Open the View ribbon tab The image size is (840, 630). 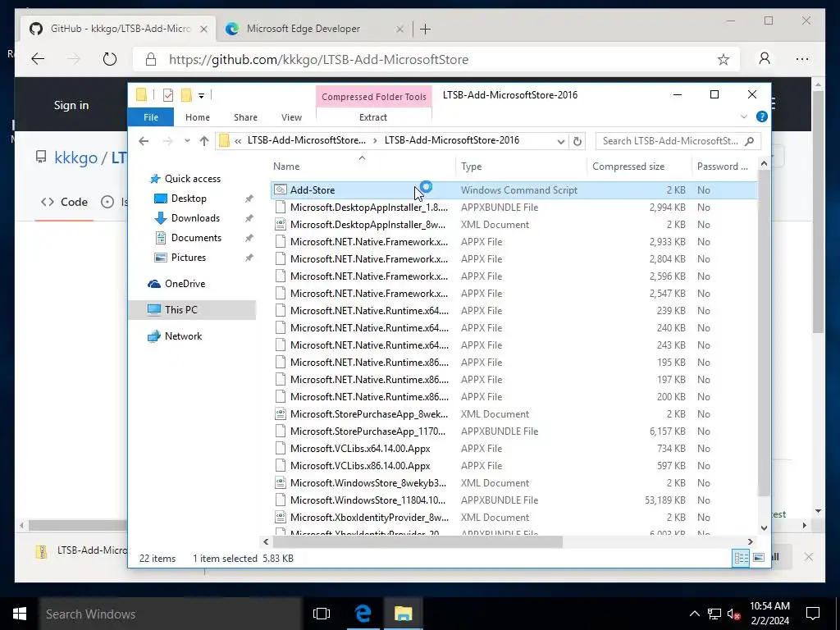click(x=291, y=116)
